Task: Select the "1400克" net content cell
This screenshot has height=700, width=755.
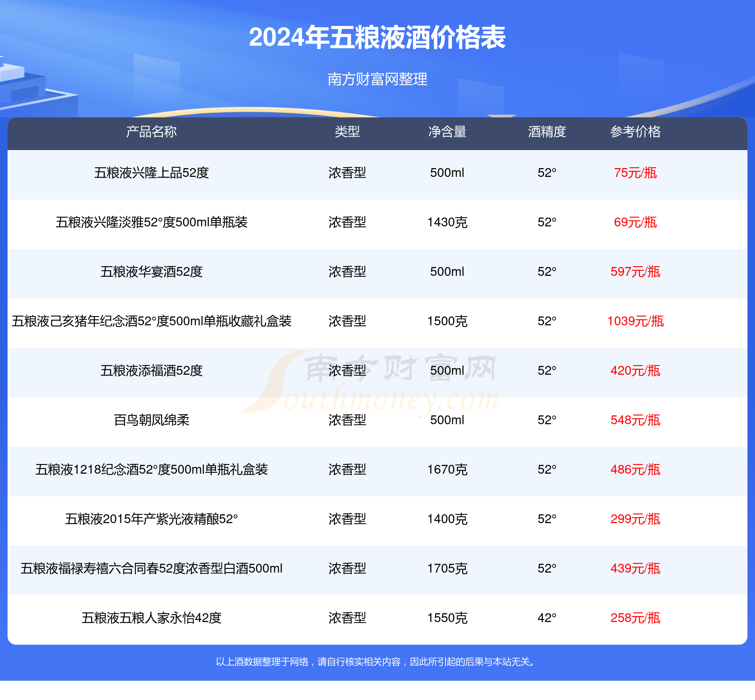Action: (447, 519)
